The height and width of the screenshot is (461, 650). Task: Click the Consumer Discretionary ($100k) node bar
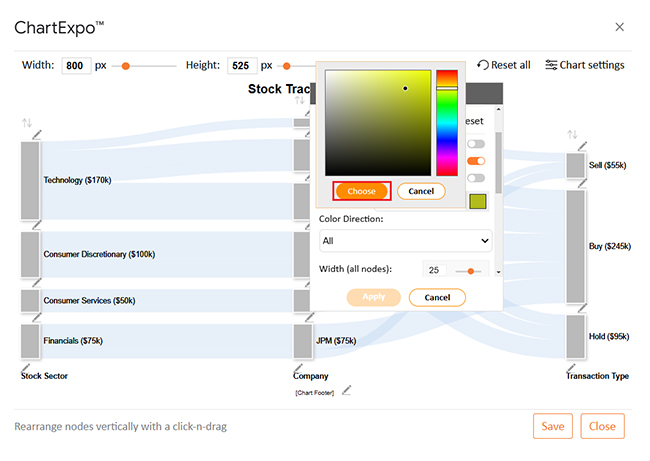tap(30, 254)
